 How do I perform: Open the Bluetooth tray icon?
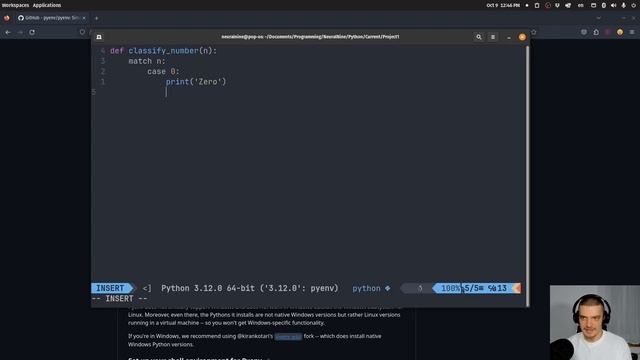(x=604, y=5)
